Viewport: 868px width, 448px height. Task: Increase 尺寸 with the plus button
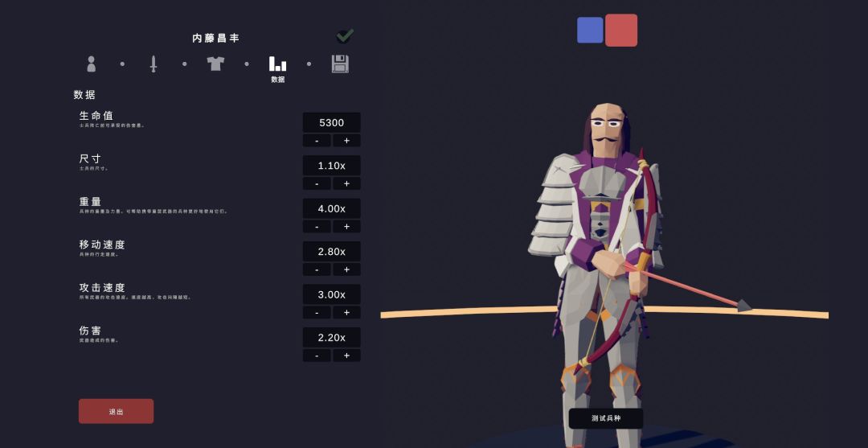pyautogui.click(x=346, y=183)
